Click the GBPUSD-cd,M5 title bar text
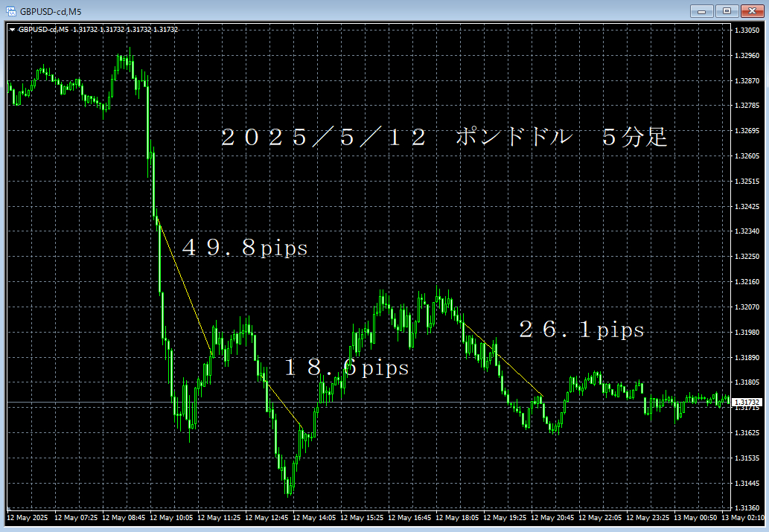The width and height of the screenshot is (769, 532). coord(51,11)
